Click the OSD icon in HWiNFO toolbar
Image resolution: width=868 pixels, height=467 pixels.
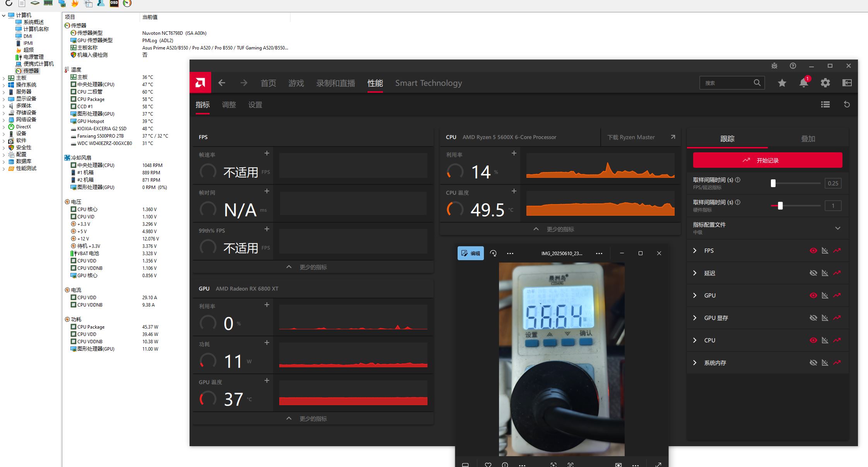coord(113,3)
